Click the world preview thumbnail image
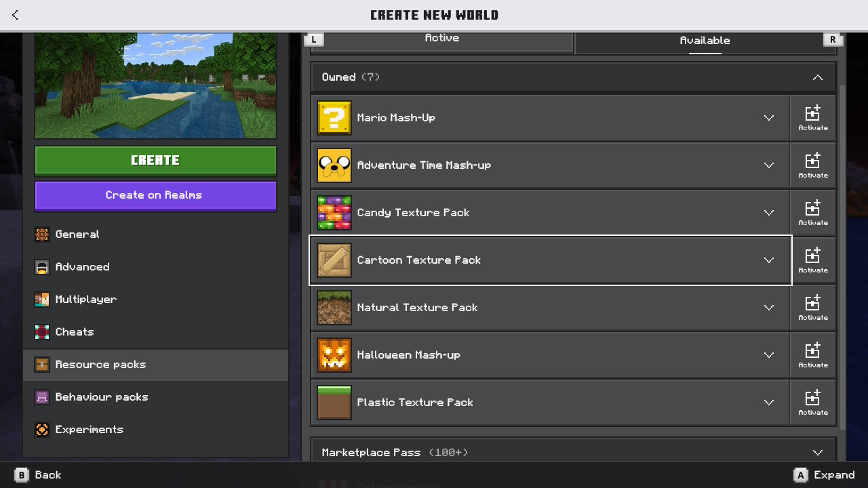Screen dimensions: 868x488 (x=155, y=85)
